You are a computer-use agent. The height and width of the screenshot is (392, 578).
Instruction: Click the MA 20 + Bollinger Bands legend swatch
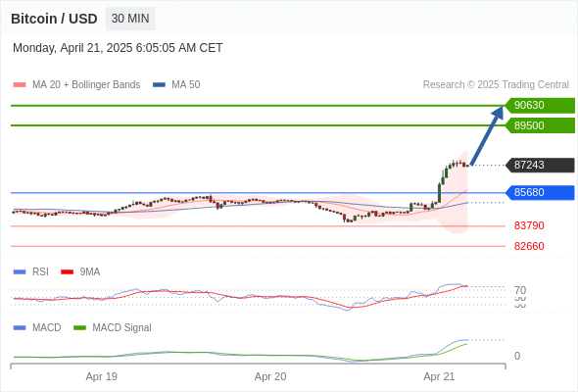(20, 85)
